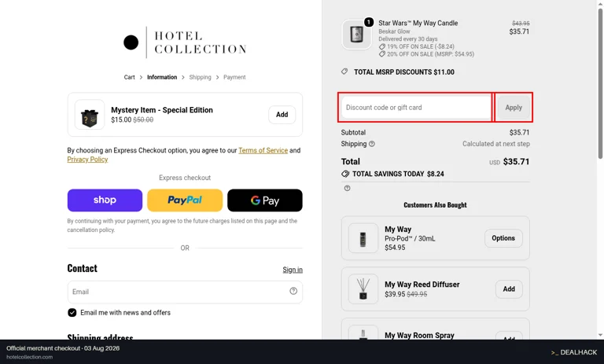Uncheck Email me with news and offers
This screenshot has width=604, height=364.
(72, 312)
